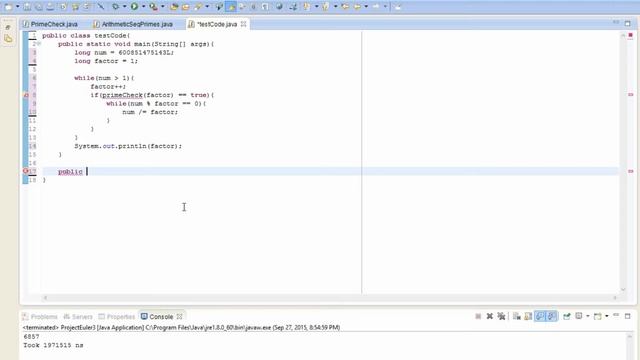Click minimize on the Console panel
Screen dimensions: 640x360
click(616, 316)
